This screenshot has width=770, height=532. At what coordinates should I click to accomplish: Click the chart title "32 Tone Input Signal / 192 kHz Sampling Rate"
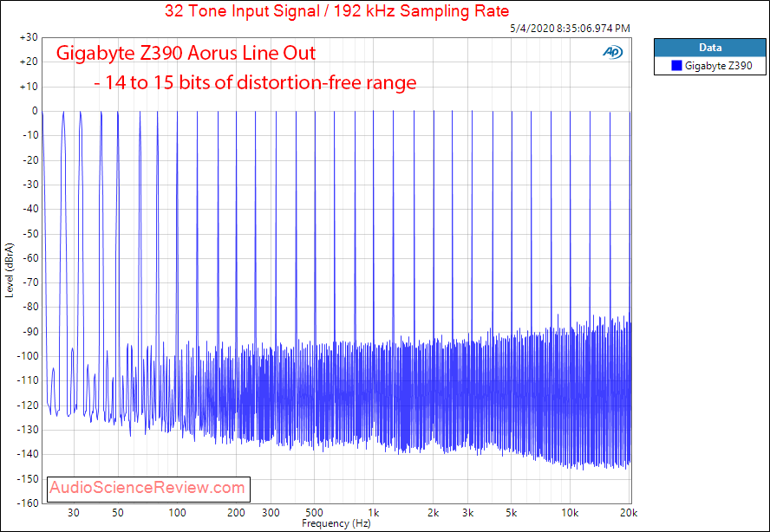(336, 10)
